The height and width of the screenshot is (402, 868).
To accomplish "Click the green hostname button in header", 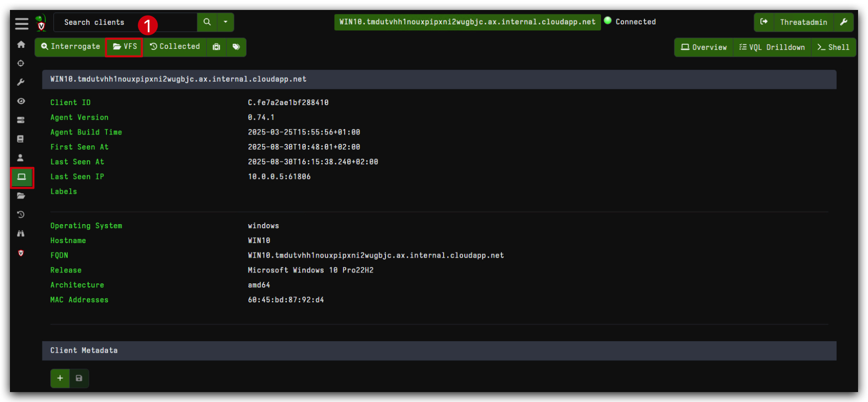I will pos(467,22).
